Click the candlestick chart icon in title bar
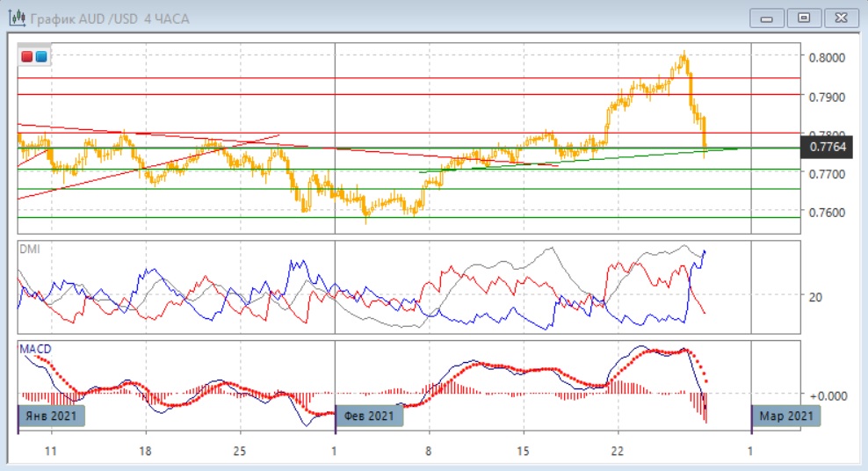Image resolution: width=868 pixels, height=471 pixels. pyautogui.click(x=16, y=18)
